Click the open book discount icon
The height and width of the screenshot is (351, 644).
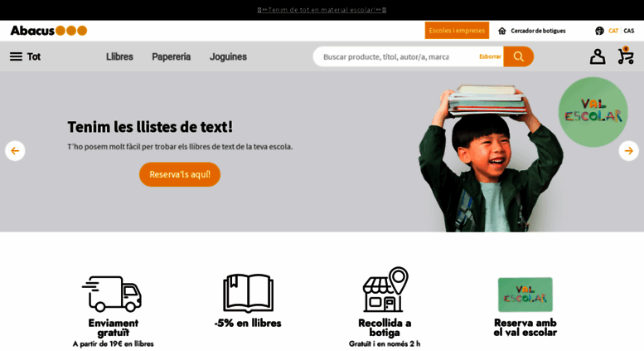[248, 294]
